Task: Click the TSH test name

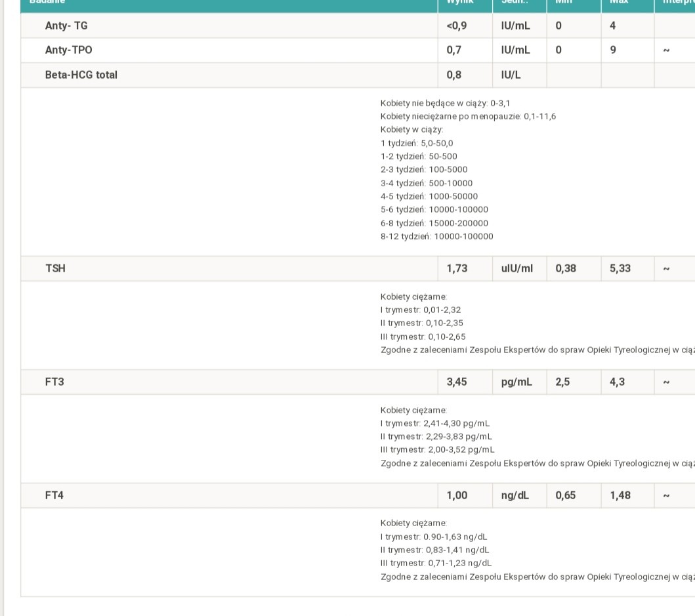Action: [x=55, y=269]
